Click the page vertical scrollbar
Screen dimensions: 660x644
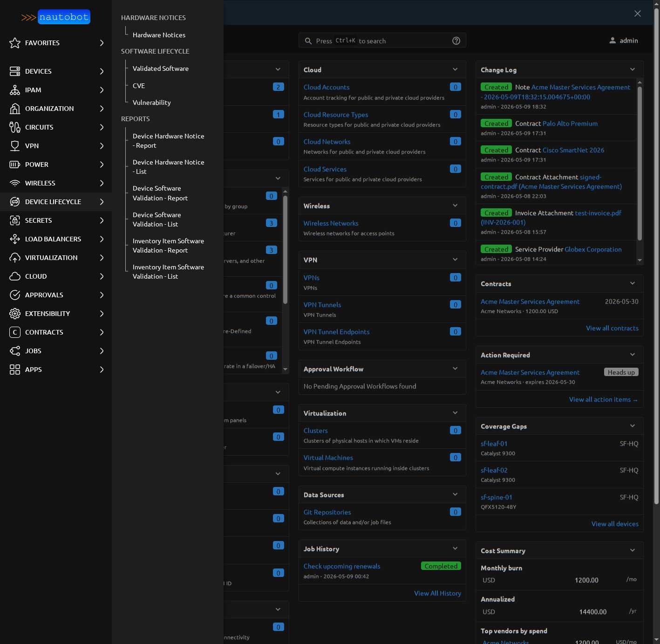point(656,256)
